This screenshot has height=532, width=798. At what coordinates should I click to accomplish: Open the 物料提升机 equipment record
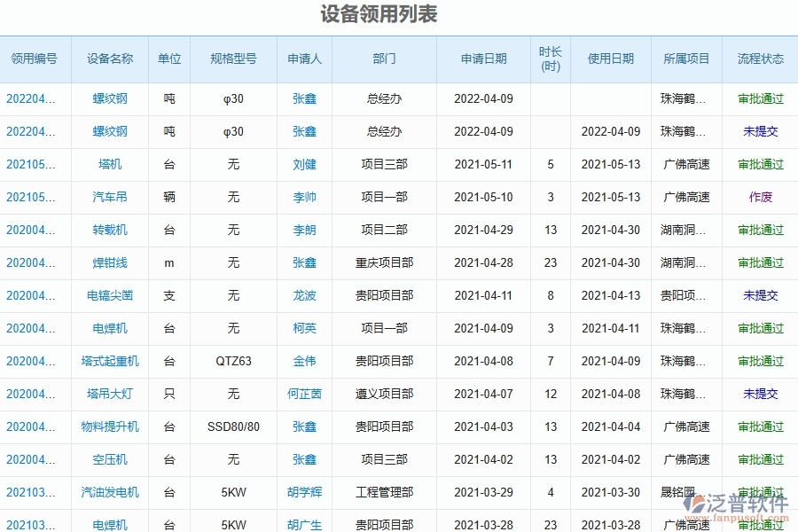[x=110, y=427]
